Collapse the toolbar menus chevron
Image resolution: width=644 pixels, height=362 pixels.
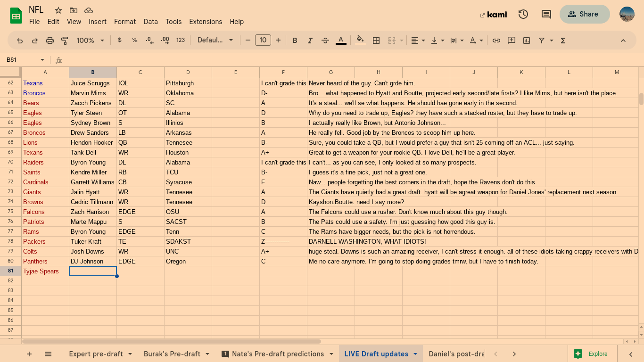coord(623,41)
